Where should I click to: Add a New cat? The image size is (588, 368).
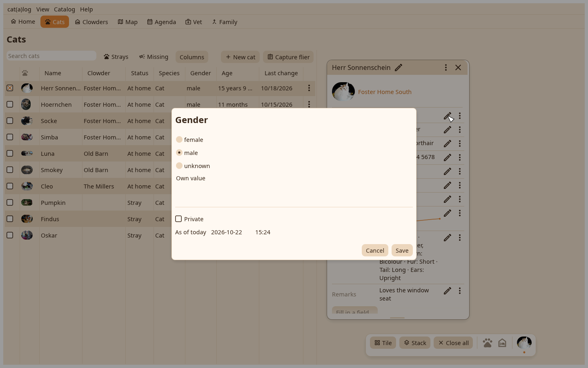(x=241, y=57)
